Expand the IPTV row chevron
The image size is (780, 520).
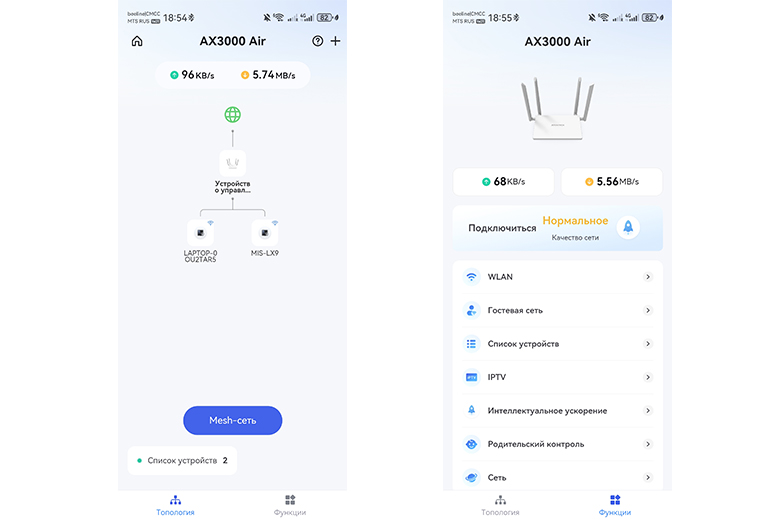648,377
